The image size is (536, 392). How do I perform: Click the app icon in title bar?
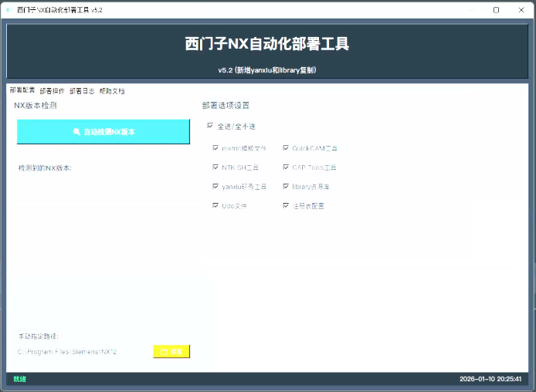(x=9, y=10)
